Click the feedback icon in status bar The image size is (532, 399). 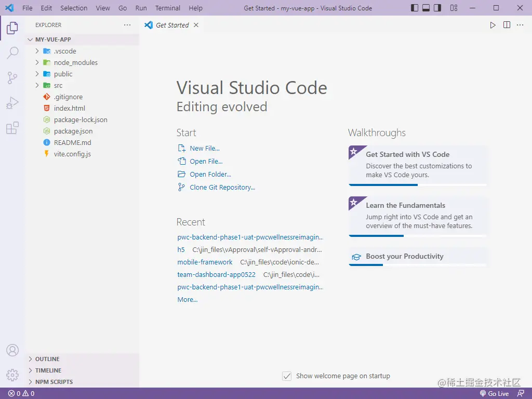click(521, 394)
